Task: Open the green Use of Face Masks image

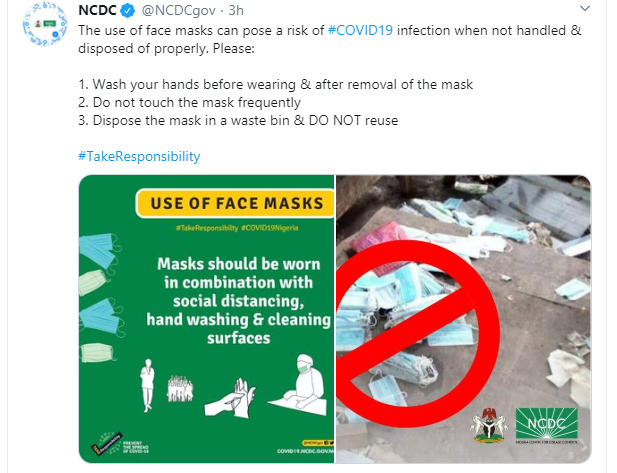Action: tap(206, 319)
